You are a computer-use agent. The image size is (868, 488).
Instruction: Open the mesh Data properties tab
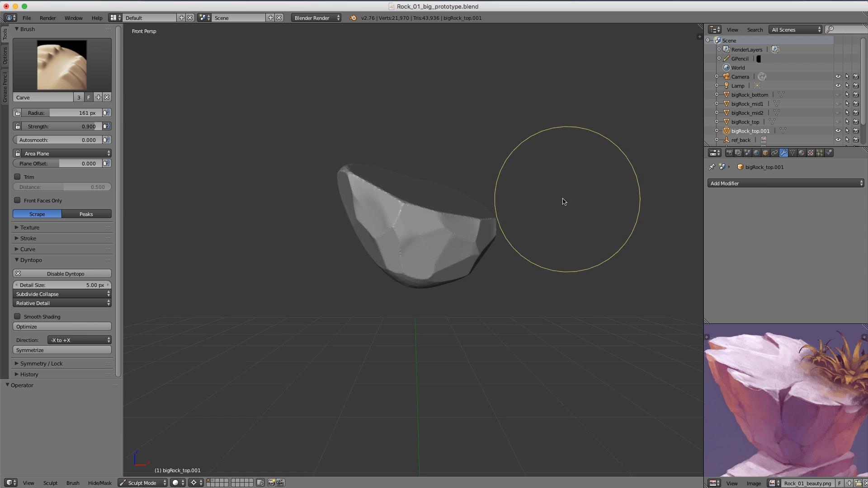(793, 153)
